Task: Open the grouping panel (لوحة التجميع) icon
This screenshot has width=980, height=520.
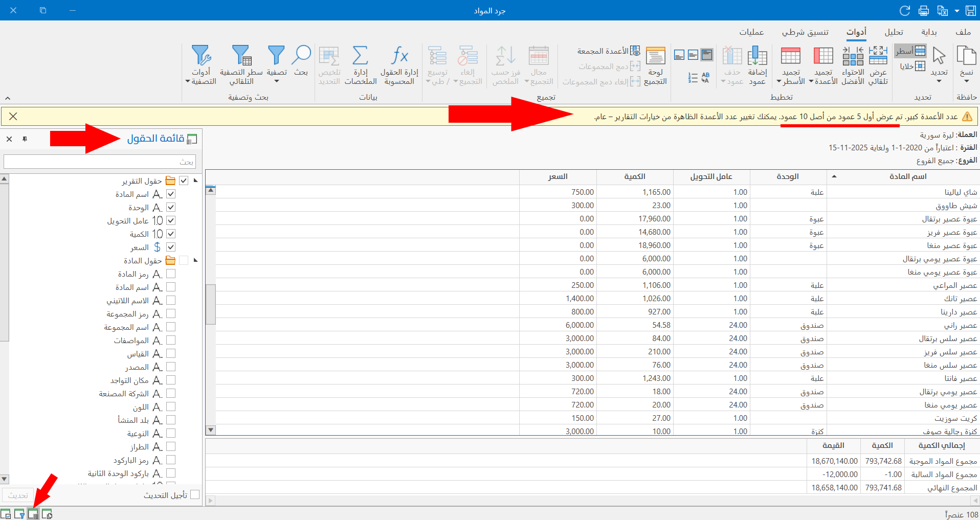Action: click(x=655, y=56)
